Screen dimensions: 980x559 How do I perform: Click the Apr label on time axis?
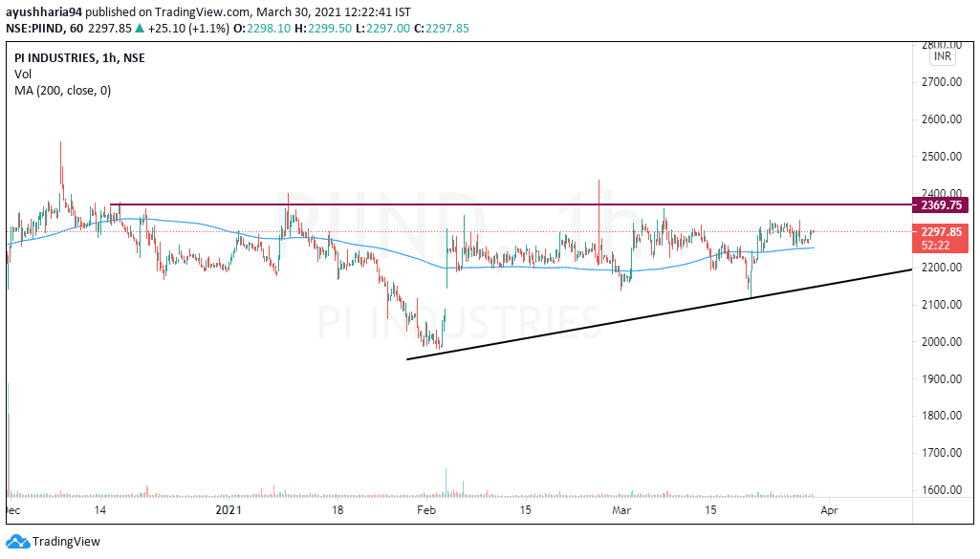coord(829,510)
